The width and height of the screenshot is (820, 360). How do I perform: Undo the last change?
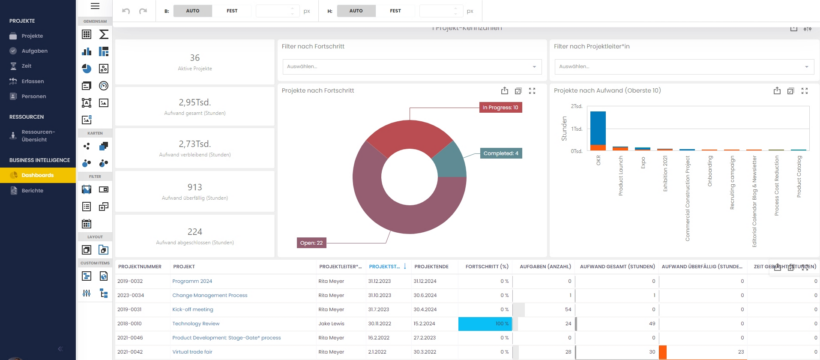click(126, 11)
